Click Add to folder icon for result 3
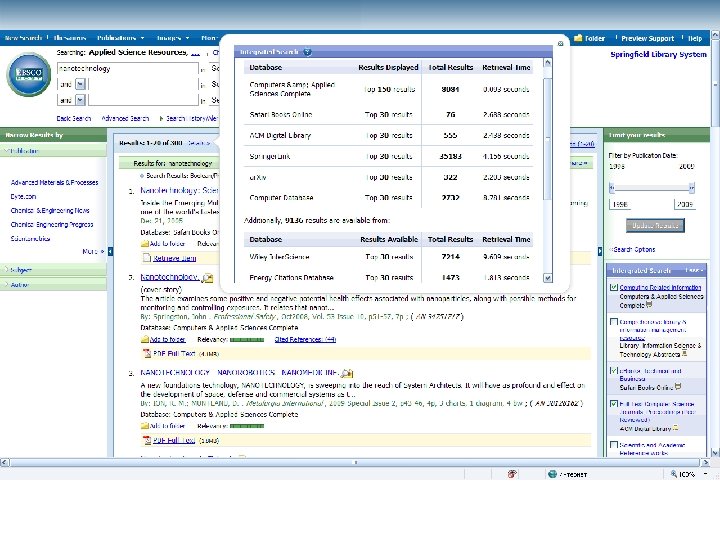The width and height of the screenshot is (720, 540). (x=145, y=426)
